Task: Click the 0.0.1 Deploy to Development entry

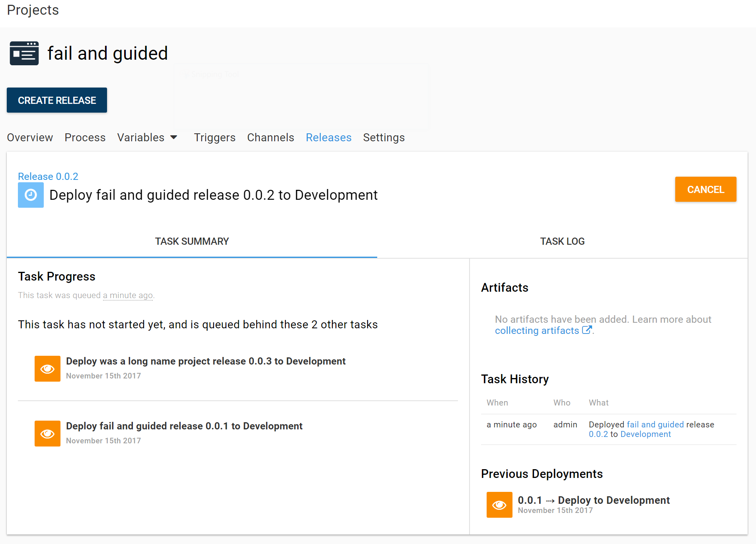Action: (593, 500)
